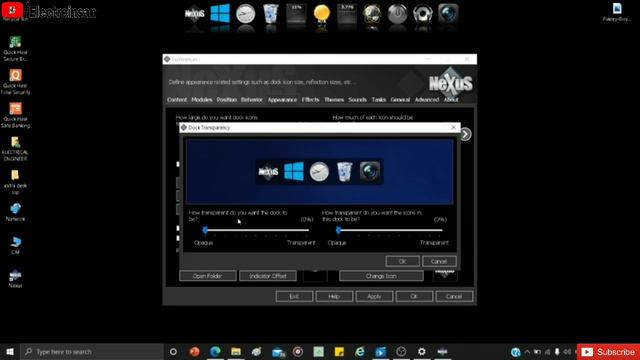The image size is (640, 360).
Task: Switch to the Modules tab
Action: [202, 100]
